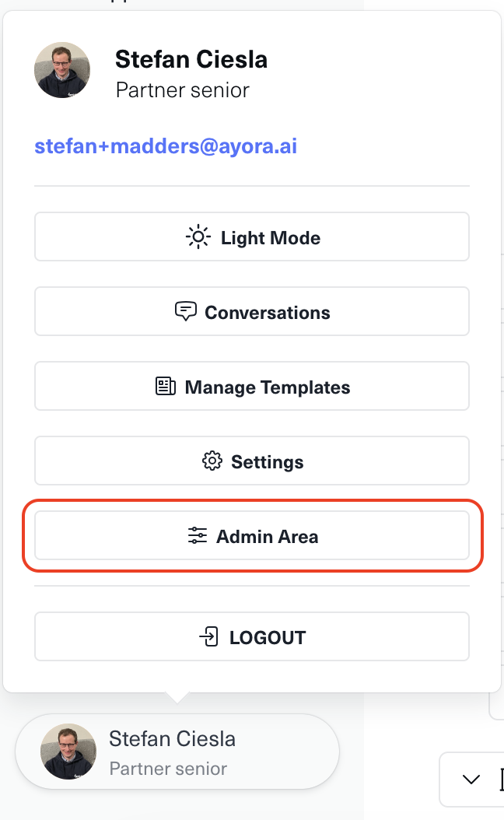Click the stefan+madders@ayora.ai email link
The height and width of the screenshot is (820, 504).
pos(166,146)
